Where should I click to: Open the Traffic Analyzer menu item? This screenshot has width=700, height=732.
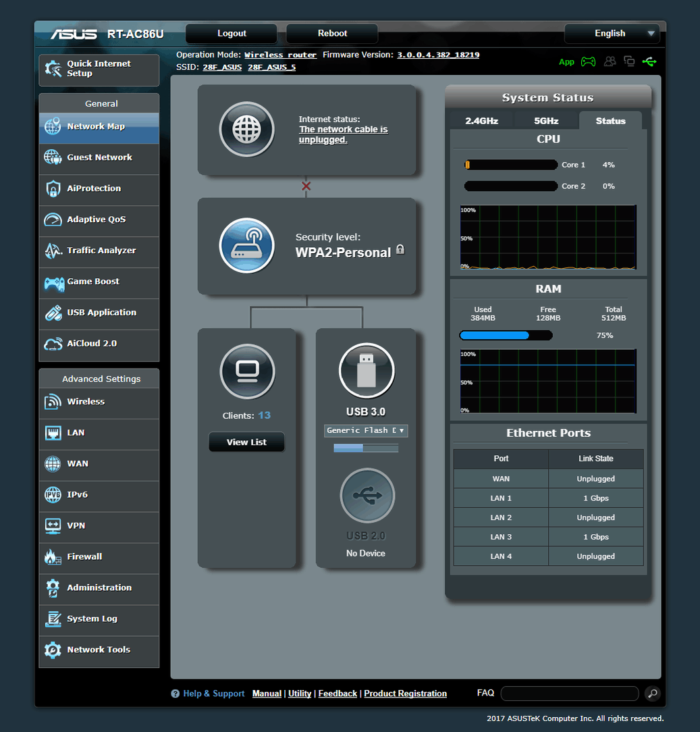click(99, 251)
